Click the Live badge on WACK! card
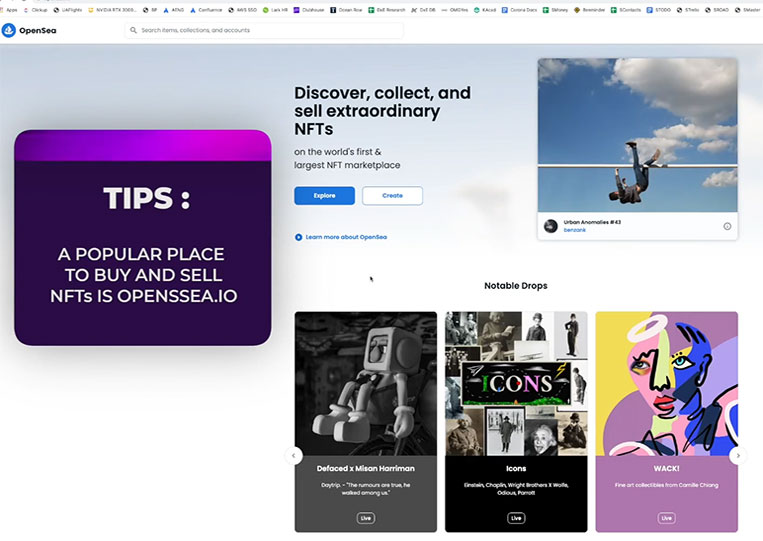Image resolution: width=763 pixels, height=541 pixels. click(x=667, y=518)
